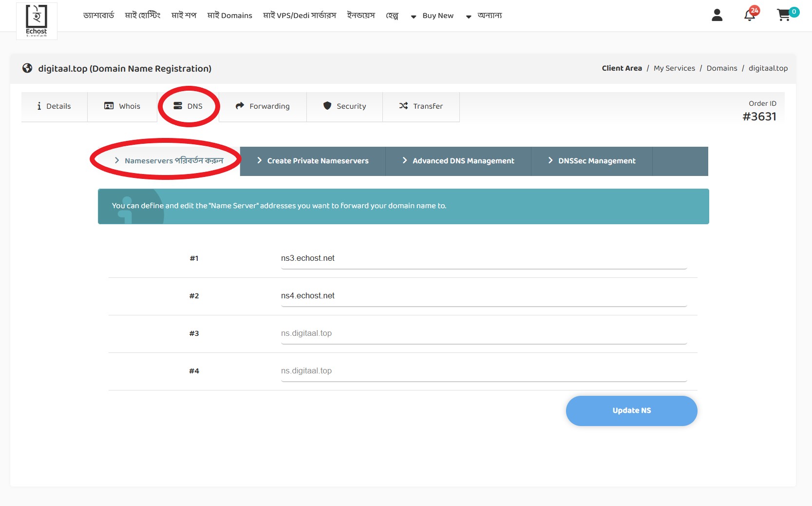Click the Client Area breadcrumb link

pyautogui.click(x=622, y=68)
